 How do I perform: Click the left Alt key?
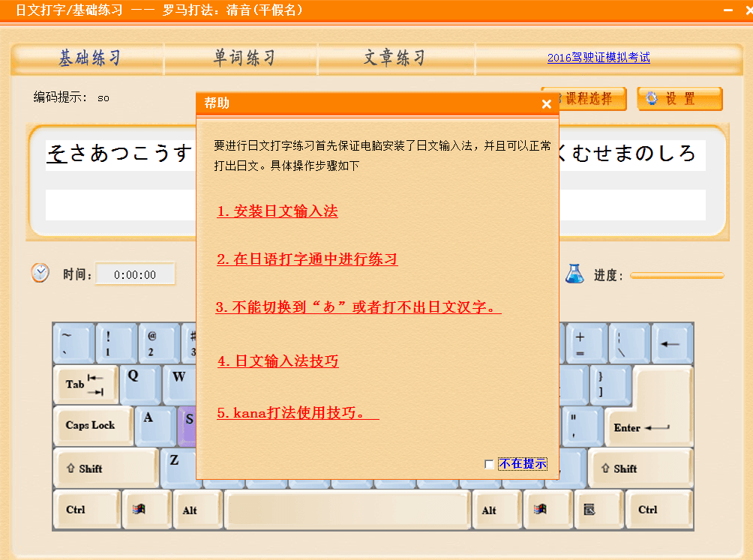point(197,510)
